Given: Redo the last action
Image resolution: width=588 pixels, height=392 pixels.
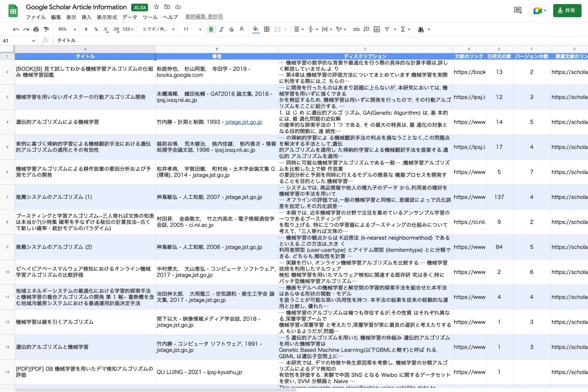Looking at the screenshot, I should (26, 29).
